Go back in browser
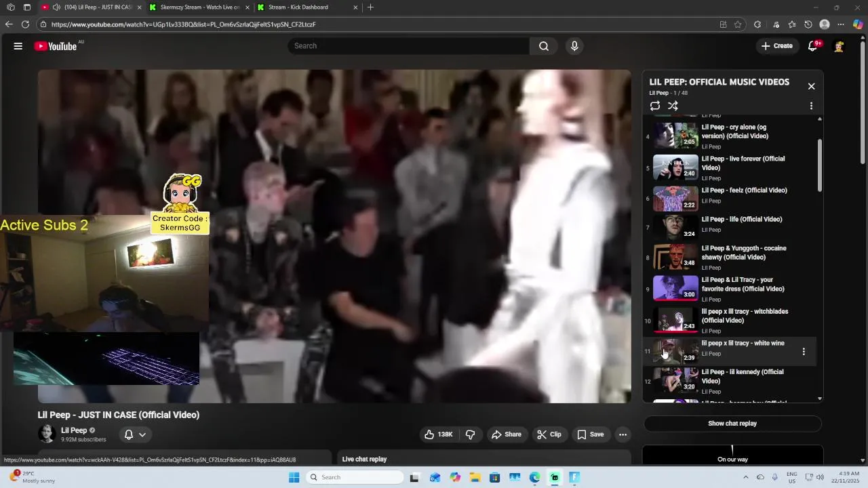The height and width of the screenshot is (488, 868). coord(9,24)
